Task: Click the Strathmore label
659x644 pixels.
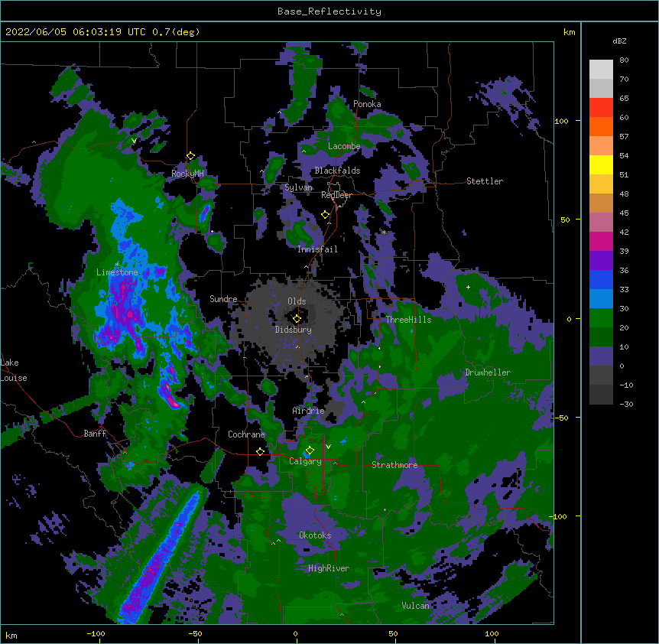Action: click(394, 465)
